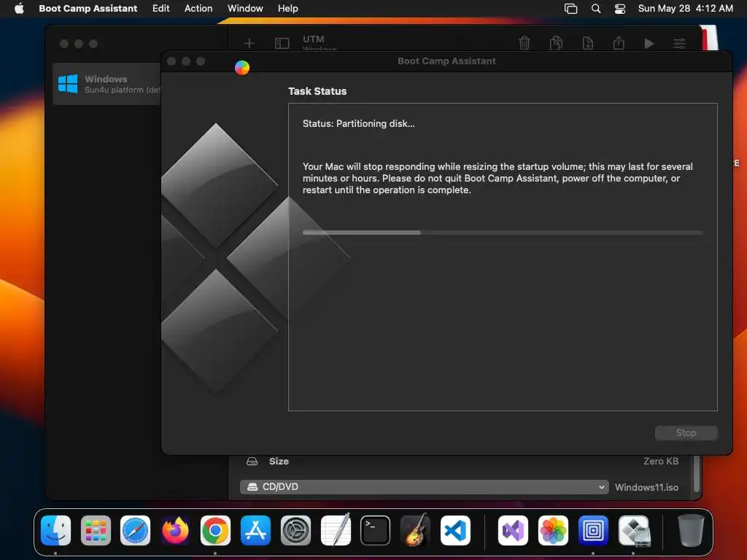Open the Apple menu
Image resolution: width=747 pixels, height=560 pixels.
point(19,8)
